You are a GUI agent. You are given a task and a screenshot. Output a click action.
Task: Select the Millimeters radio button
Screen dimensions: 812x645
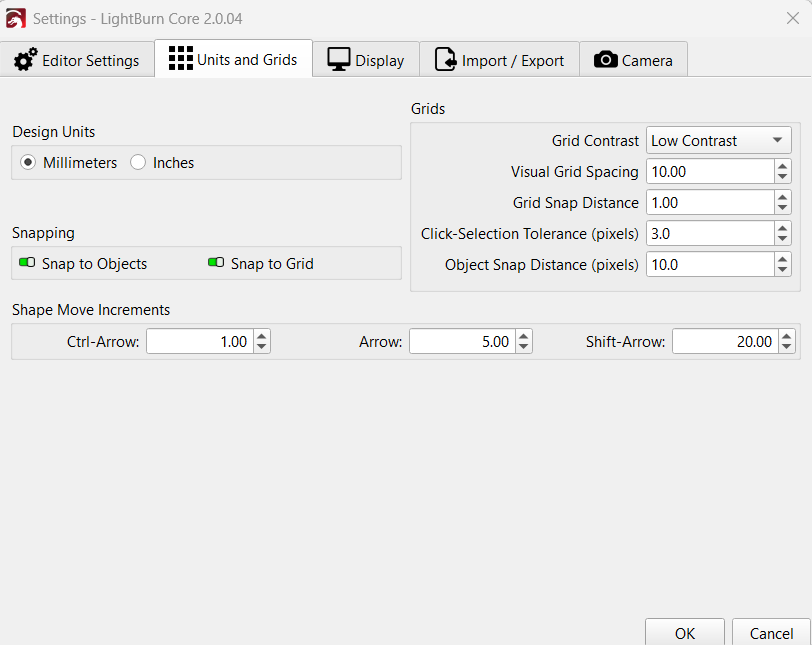(28, 162)
